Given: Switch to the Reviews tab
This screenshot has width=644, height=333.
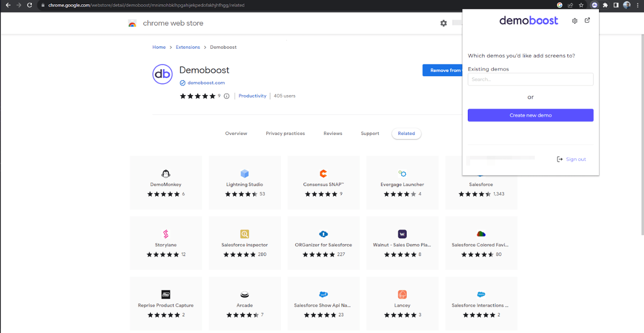Looking at the screenshot, I should [332, 134].
